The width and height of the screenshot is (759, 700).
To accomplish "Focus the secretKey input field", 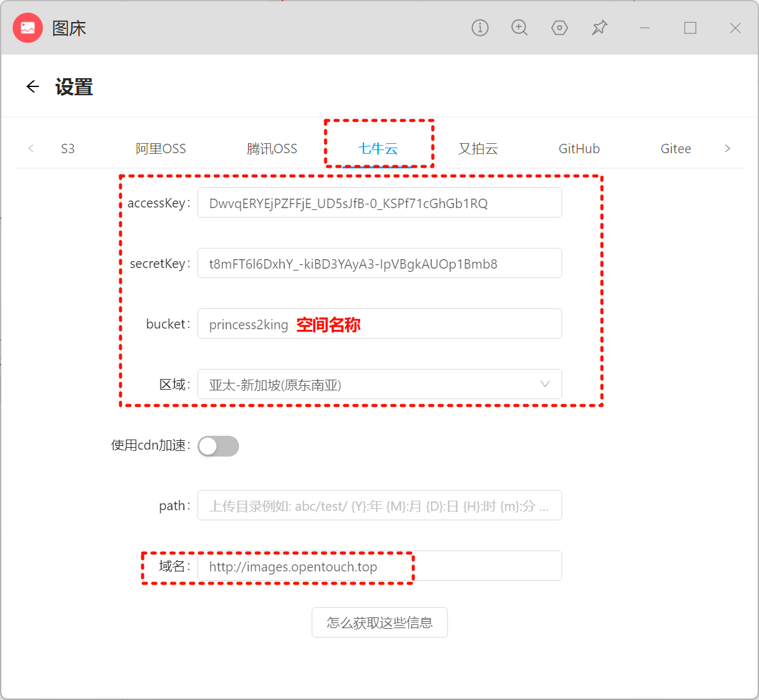I will tap(380, 263).
